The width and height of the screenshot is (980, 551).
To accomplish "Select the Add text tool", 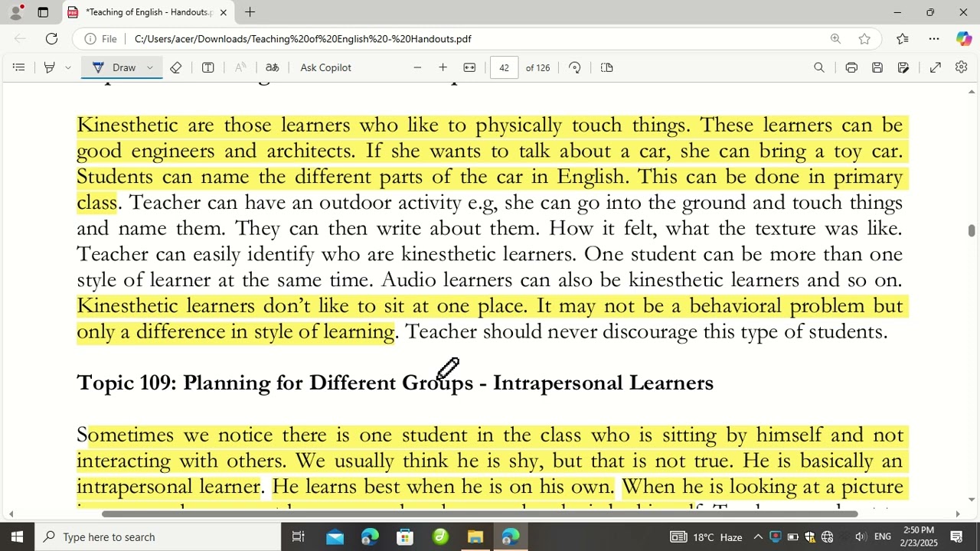I will [207, 67].
